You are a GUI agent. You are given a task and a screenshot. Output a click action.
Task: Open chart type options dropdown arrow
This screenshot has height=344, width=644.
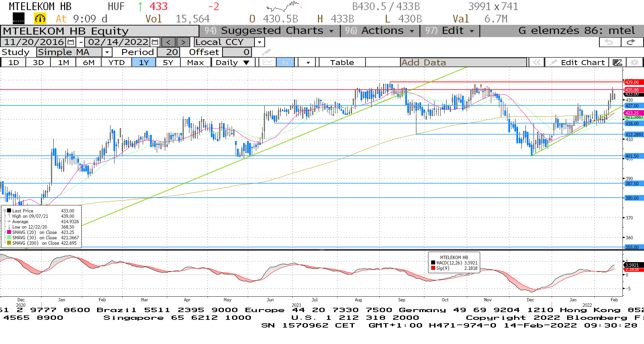[308, 62]
